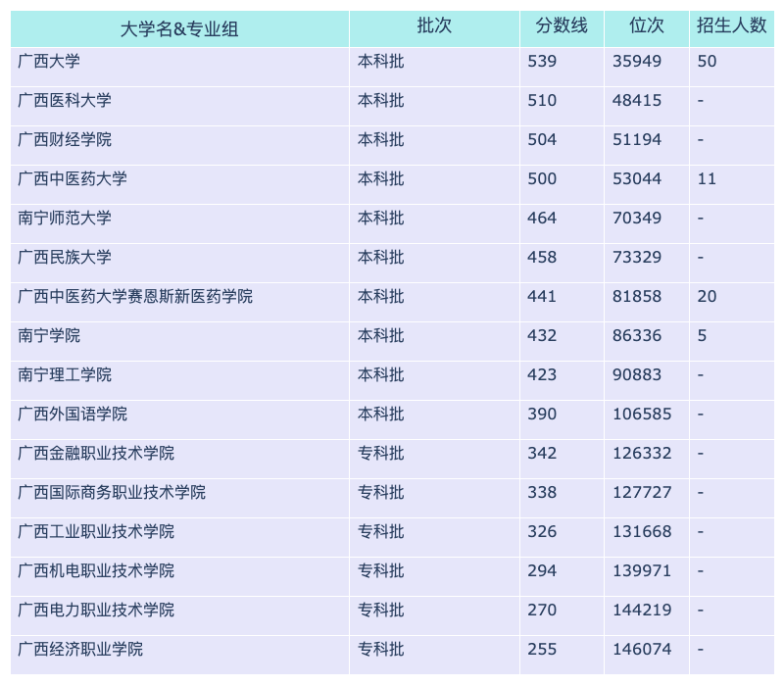
Task: Click rank value 81858
Action: pos(637,297)
